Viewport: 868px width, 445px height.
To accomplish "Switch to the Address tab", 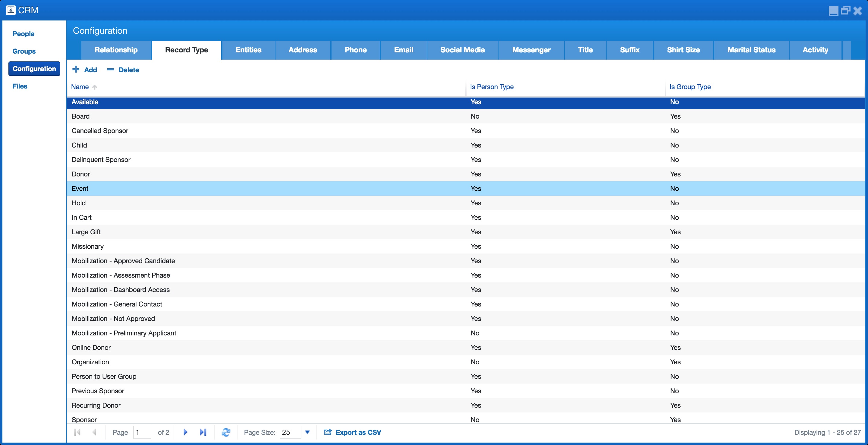I will coord(302,50).
